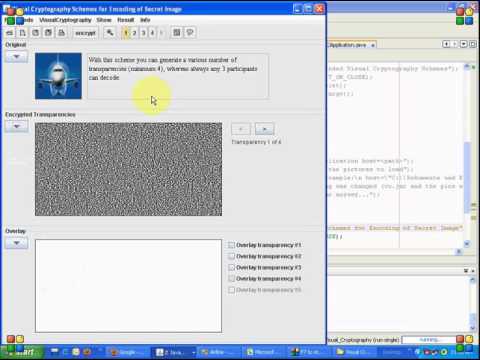The height and width of the screenshot is (360, 480).
Task: Enable Overlay transparency #1 checkbox
Action: point(231,245)
